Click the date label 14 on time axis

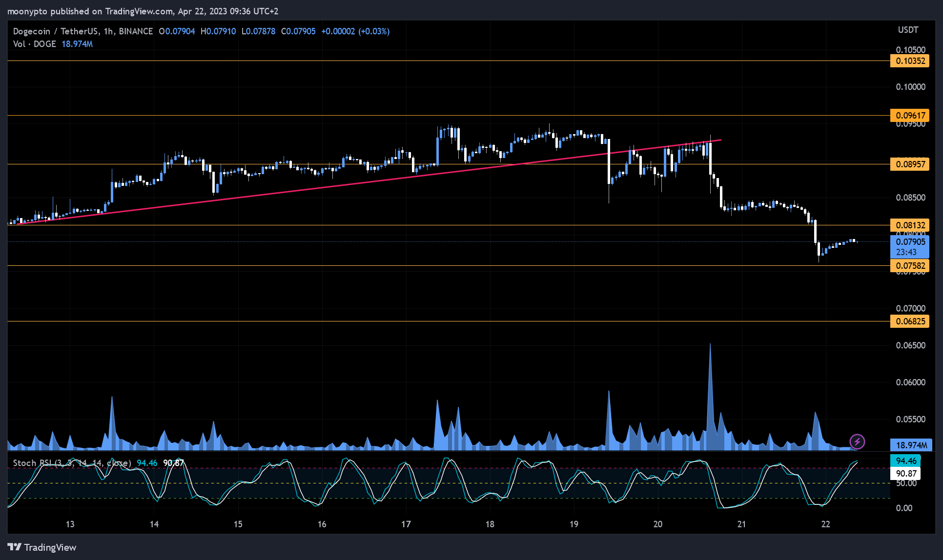point(154,524)
